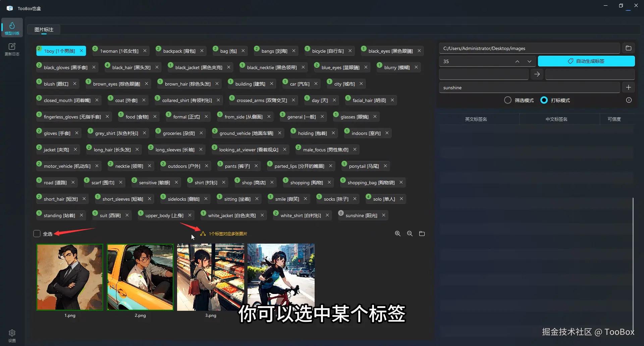
Task: Zoom in on the image thumbnails
Action: [397, 233]
